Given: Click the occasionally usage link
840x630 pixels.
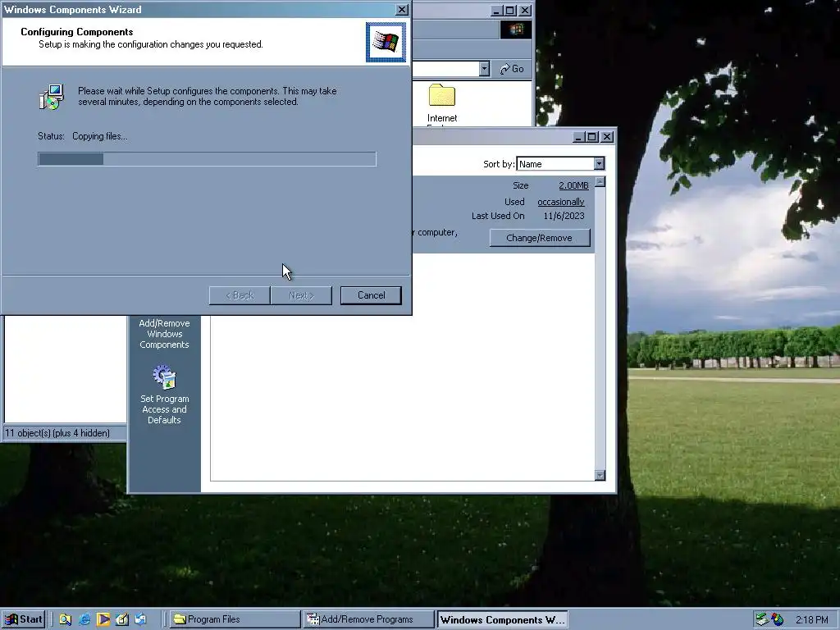Looking at the screenshot, I should tap(561, 202).
